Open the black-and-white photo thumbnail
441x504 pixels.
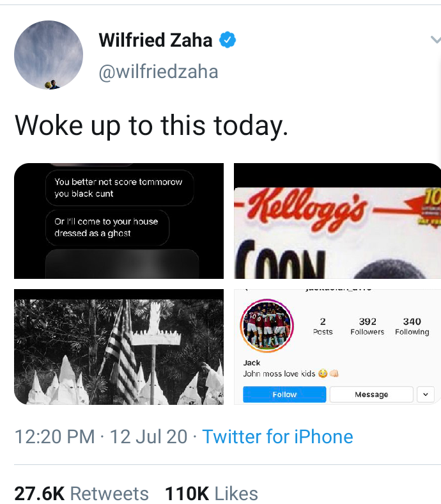(x=119, y=347)
